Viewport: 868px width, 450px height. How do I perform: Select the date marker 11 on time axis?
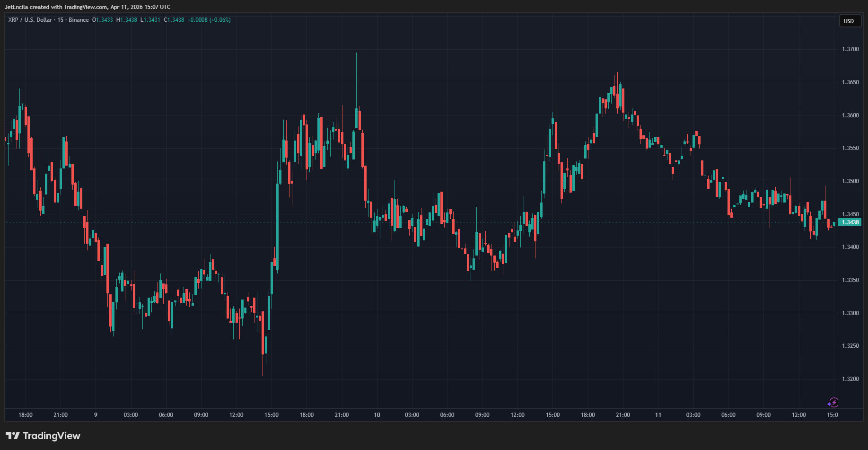[658, 415]
